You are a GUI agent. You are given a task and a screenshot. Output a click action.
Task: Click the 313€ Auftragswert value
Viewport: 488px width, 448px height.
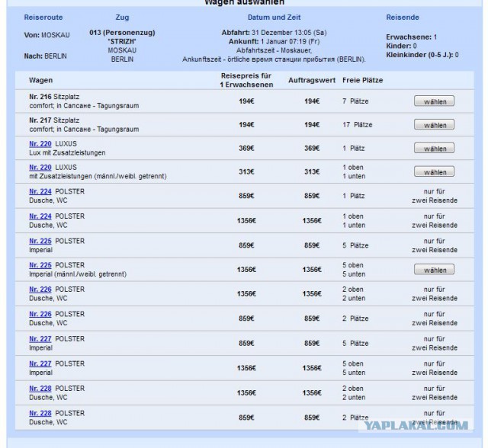tap(312, 172)
